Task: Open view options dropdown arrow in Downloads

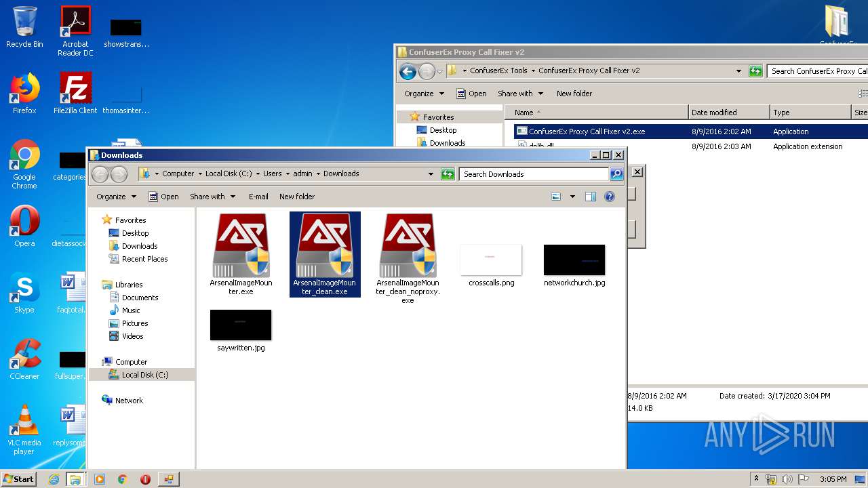Action: click(x=572, y=197)
